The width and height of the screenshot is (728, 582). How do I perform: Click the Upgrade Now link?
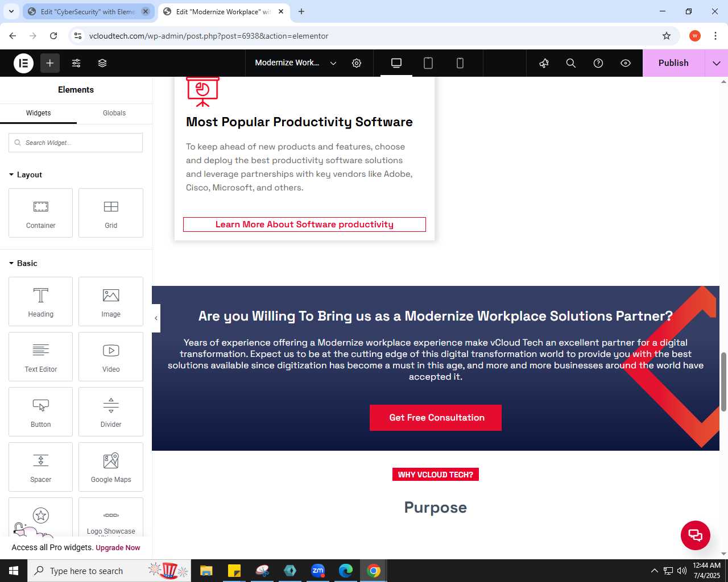click(x=118, y=548)
